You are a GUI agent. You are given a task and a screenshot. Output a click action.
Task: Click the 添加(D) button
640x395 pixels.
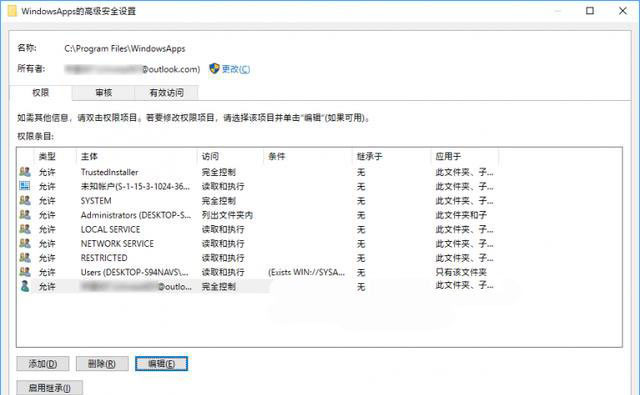tap(43, 364)
